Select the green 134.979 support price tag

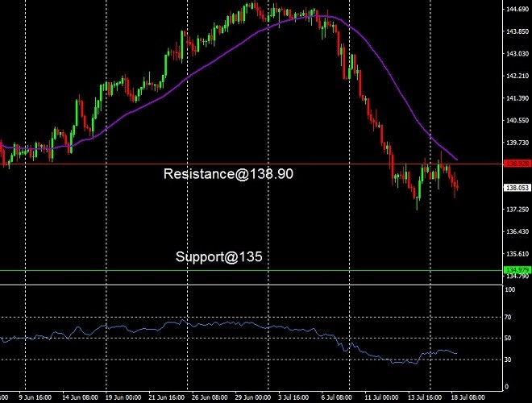click(x=517, y=270)
